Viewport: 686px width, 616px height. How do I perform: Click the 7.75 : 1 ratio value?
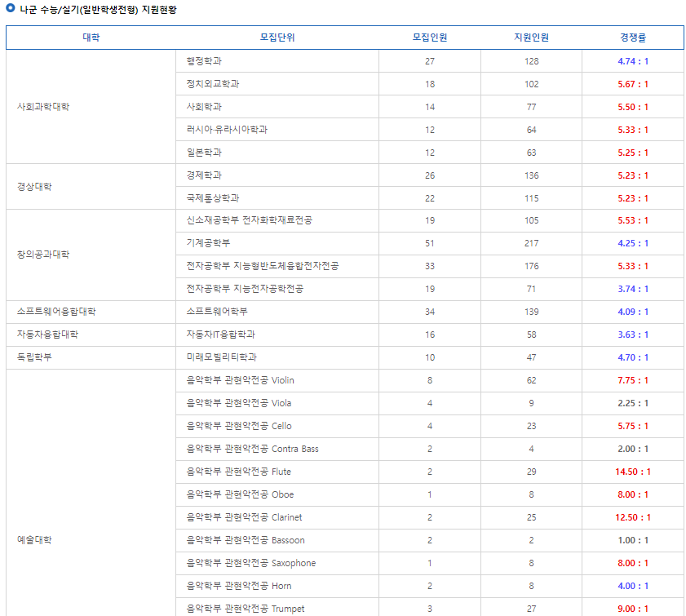[633, 380]
